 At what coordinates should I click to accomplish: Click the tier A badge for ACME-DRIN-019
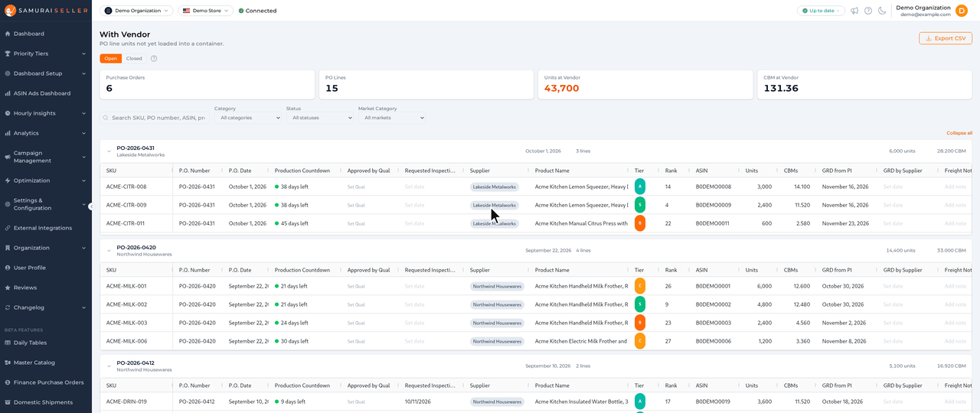(x=640, y=402)
